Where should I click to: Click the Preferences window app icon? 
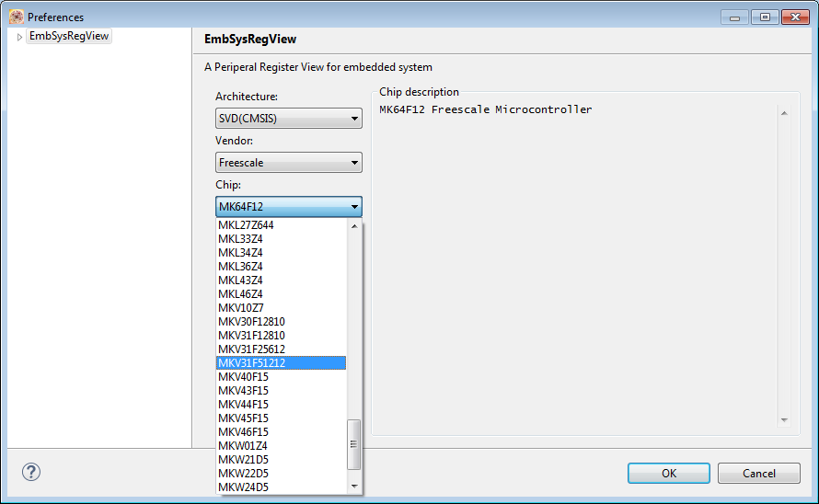(17, 17)
